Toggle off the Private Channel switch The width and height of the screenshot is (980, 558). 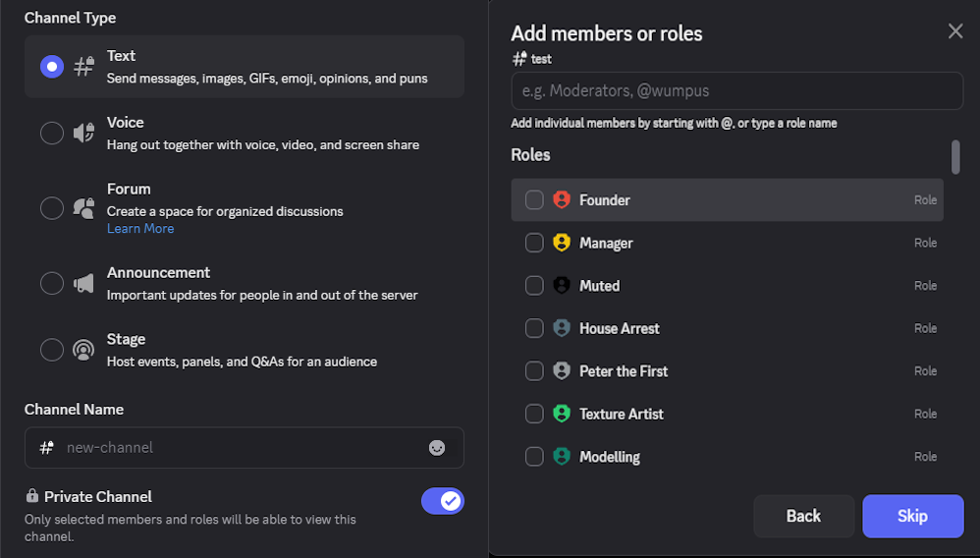tap(443, 501)
